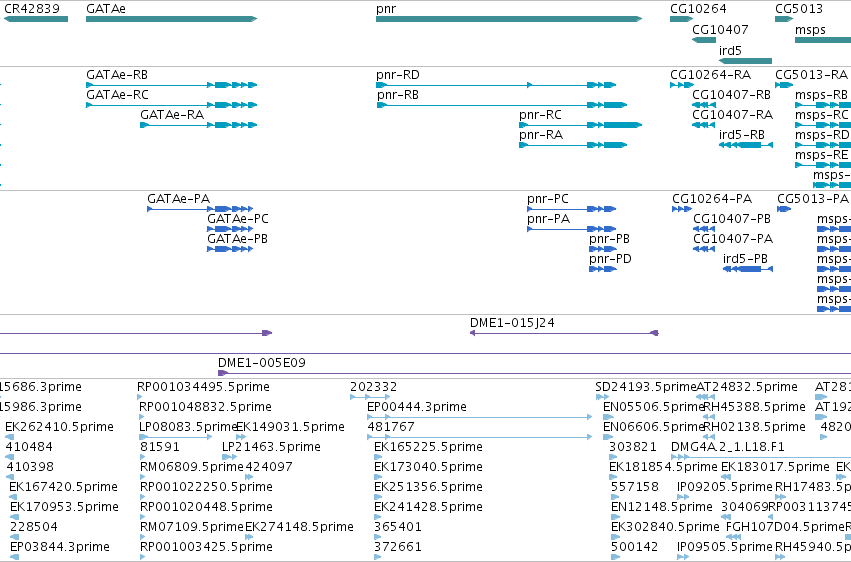Select transcript CG5013-RA
Screen dimensions: 851x562
tap(784, 85)
